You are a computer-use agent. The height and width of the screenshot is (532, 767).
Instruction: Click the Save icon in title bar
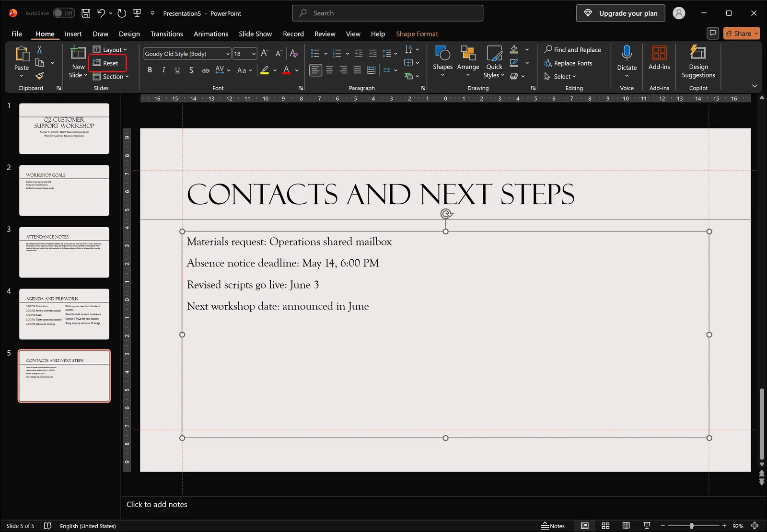point(86,13)
